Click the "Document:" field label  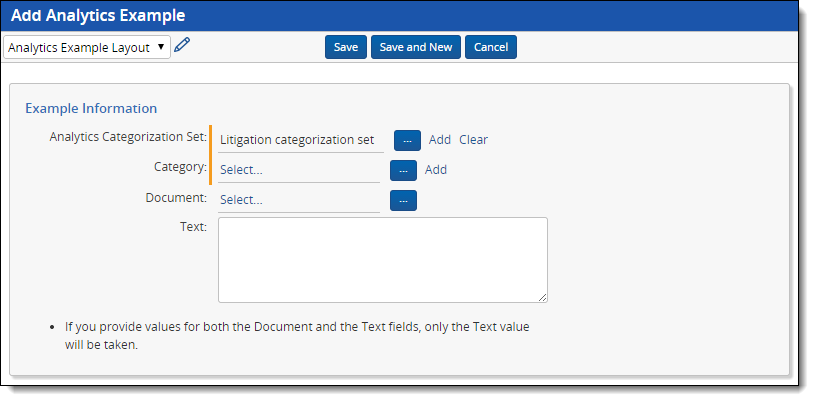click(x=176, y=198)
